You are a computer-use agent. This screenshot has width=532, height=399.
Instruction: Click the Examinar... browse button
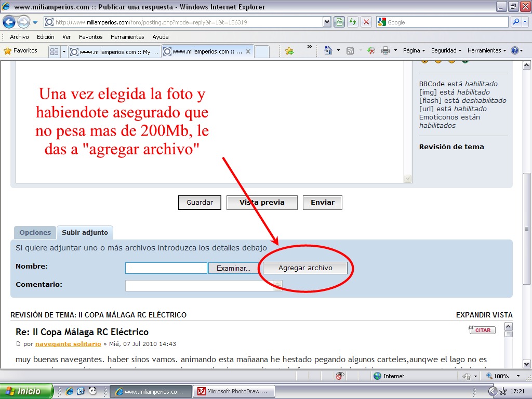233,268
